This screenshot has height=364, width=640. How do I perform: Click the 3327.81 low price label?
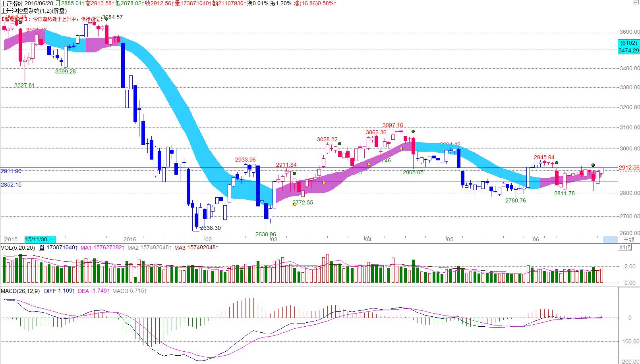point(24,85)
